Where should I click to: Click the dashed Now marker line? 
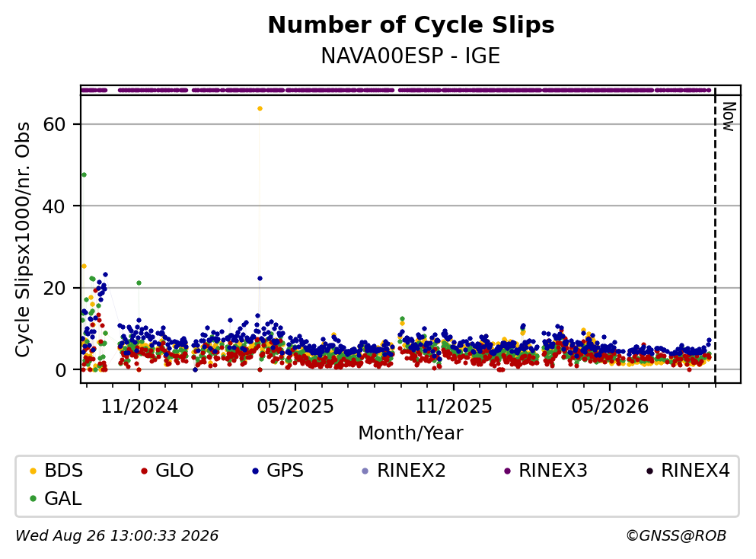click(x=715, y=235)
